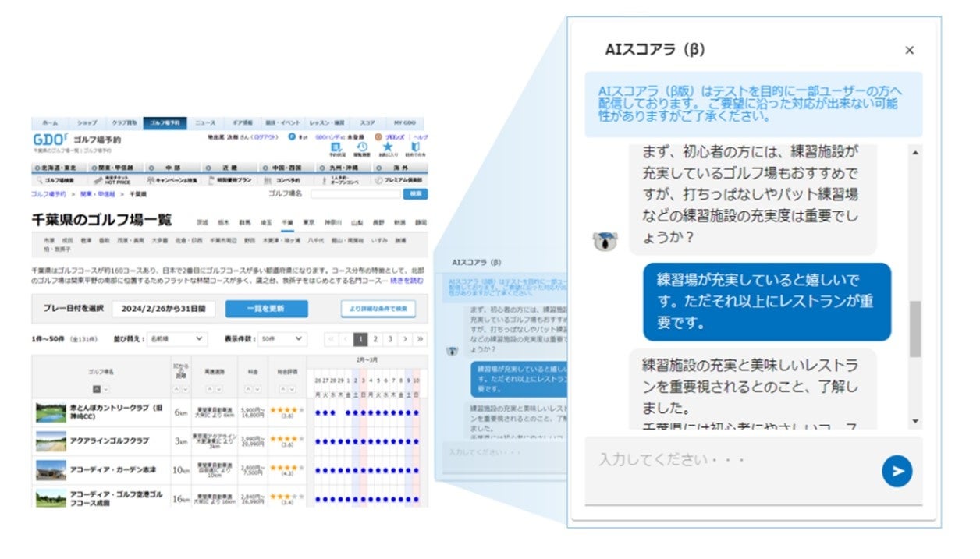Viewport: 980px width, 559px height.
Task: Open the プレミアム倶楽部 menu
Action: pos(399,180)
